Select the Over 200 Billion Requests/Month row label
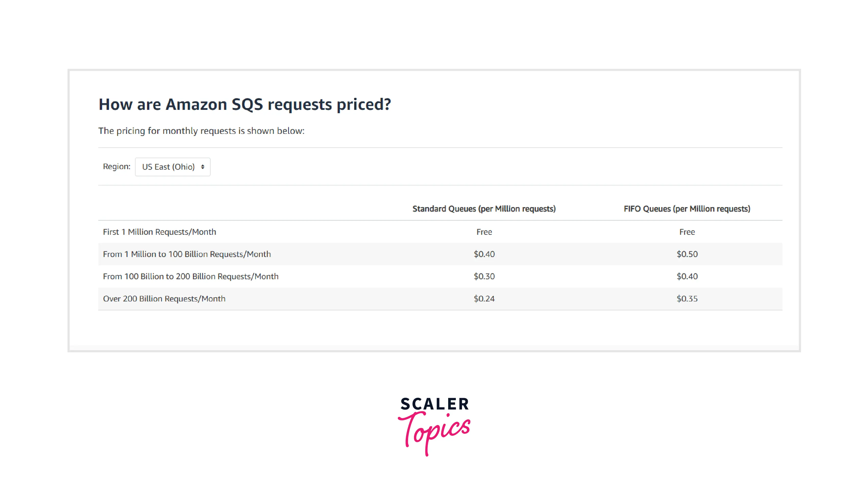The width and height of the screenshot is (868, 503). 164,299
